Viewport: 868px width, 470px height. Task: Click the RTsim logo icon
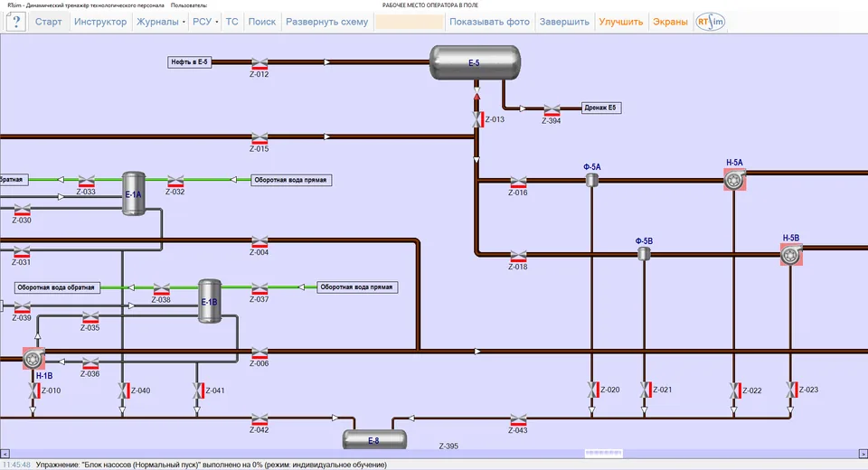pos(711,22)
